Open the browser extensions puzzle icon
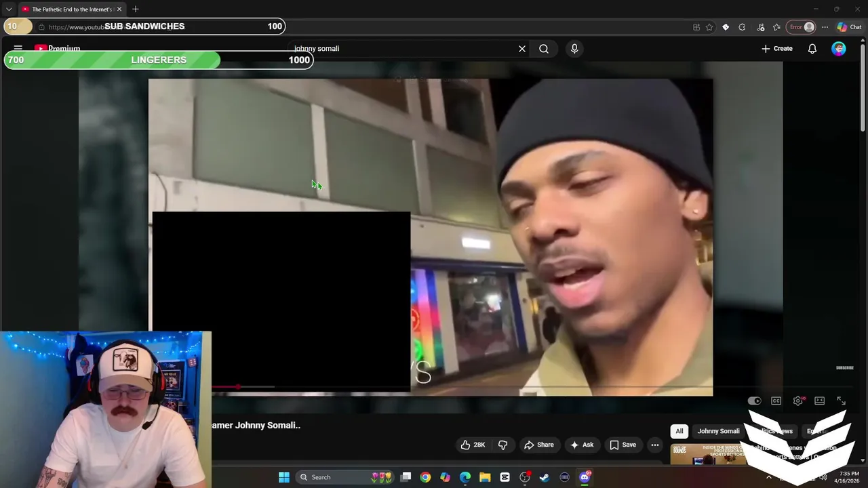This screenshot has height=488, width=868. (x=742, y=27)
